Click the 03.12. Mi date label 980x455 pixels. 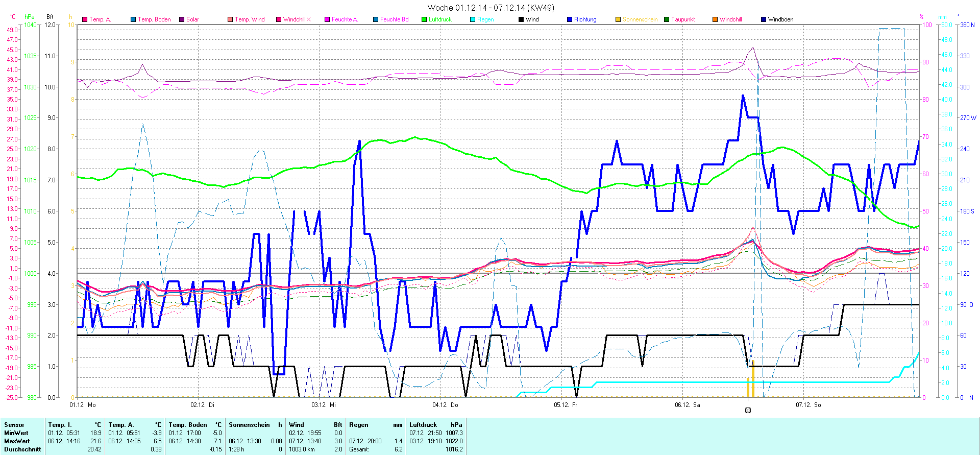[324, 405]
